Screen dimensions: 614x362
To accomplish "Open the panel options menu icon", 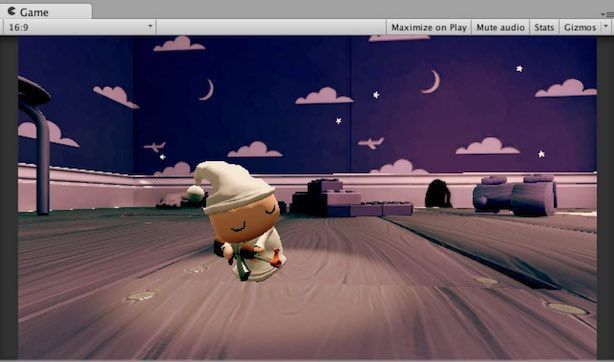I will pyautogui.click(x=610, y=14).
